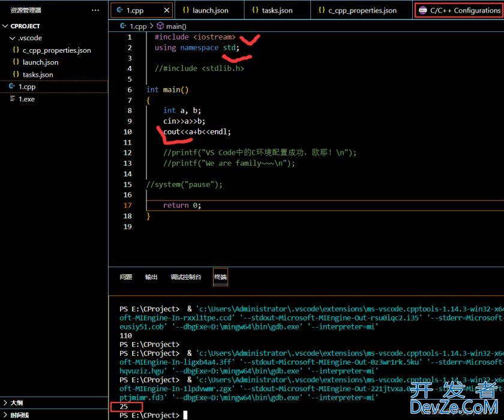Open the C/C++ Configurations tab
The height and width of the screenshot is (420, 504).
[x=460, y=10]
